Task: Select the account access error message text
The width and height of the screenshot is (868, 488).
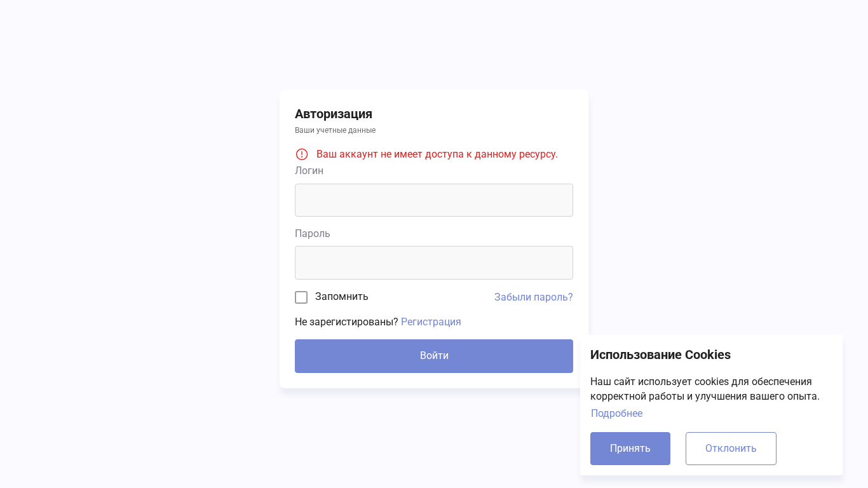Action: (437, 154)
